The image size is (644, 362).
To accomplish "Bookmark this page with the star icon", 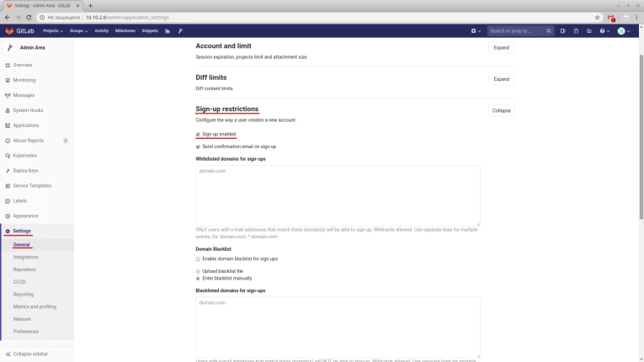I will coord(597,17).
